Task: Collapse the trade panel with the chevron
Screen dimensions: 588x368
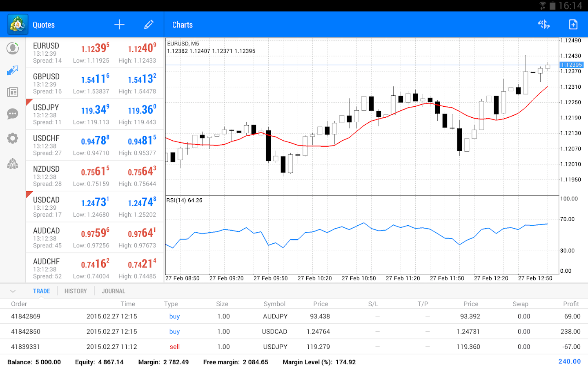Action: click(x=13, y=291)
